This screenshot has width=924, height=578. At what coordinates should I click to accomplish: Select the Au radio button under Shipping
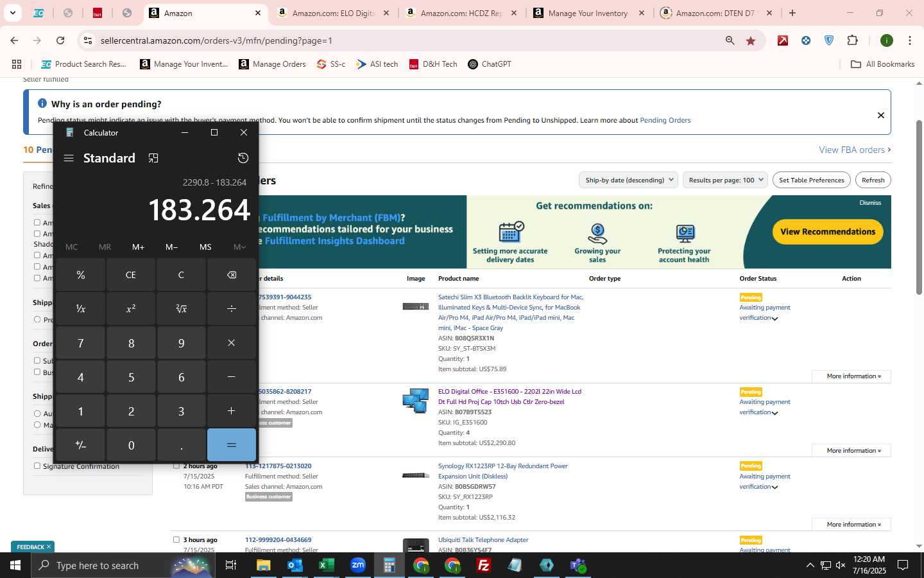pyautogui.click(x=37, y=414)
